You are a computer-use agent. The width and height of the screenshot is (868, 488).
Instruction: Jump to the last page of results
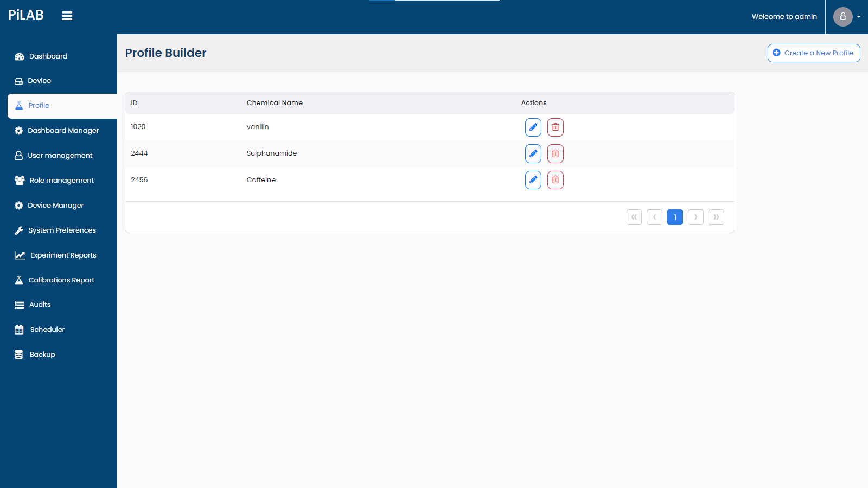(716, 217)
